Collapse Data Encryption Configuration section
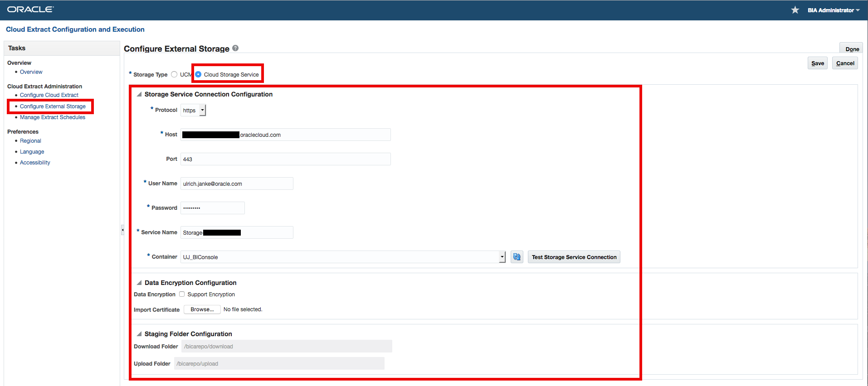Viewport: 868px width, 386px height. click(x=139, y=283)
